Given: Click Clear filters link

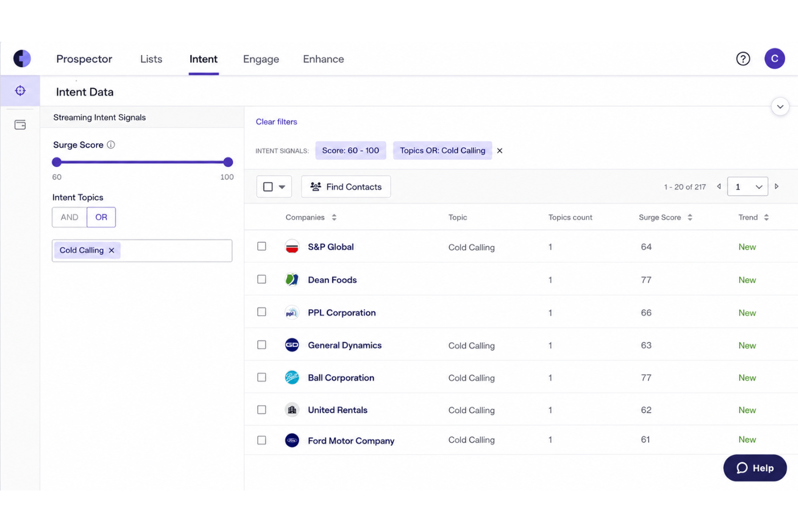Looking at the screenshot, I should [277, 122].
